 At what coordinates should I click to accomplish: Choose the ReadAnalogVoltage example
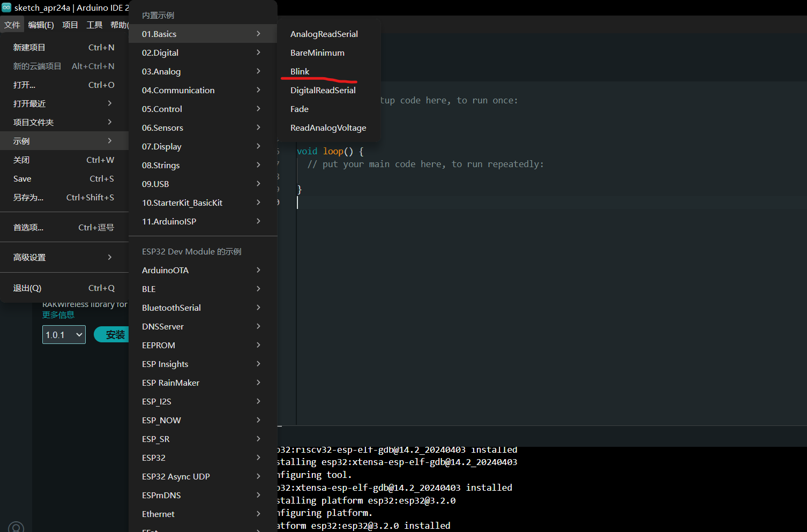(328, 128)
